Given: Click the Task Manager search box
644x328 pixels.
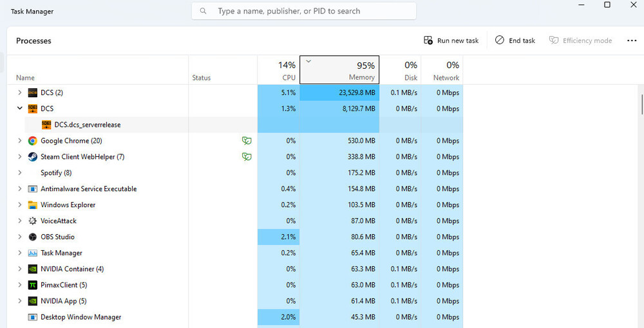Looking at the screenshot, I should click(x=304, y=11).
